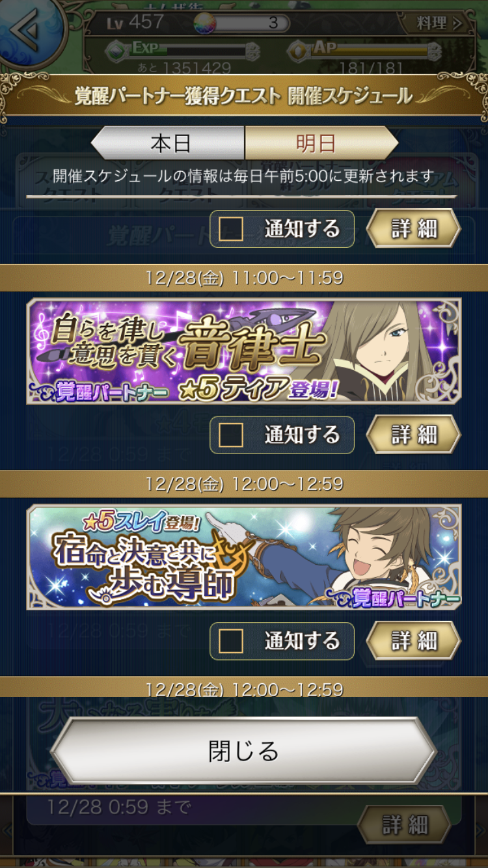This screenshot has height=868, width=488.
Task: Open 詳細 under the 音律士 ティア banner
Action: 414,435
